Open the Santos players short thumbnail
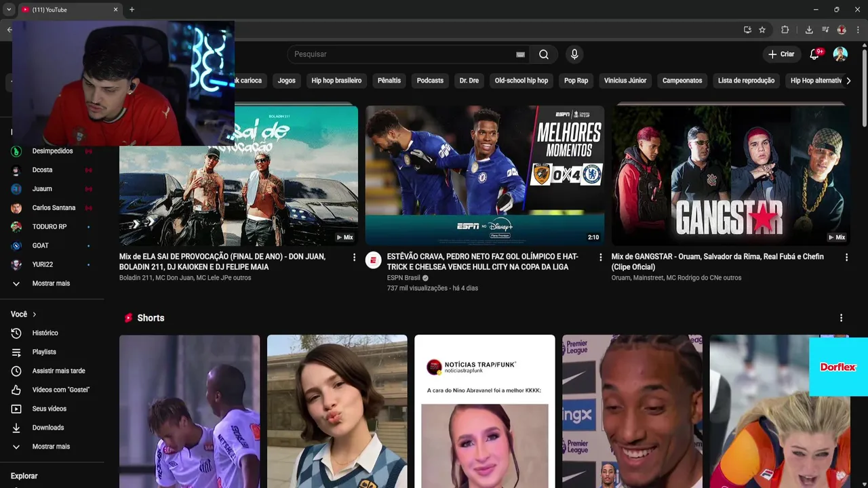The image size is (868, 488). pyautogui.click(x=189, y=411)
